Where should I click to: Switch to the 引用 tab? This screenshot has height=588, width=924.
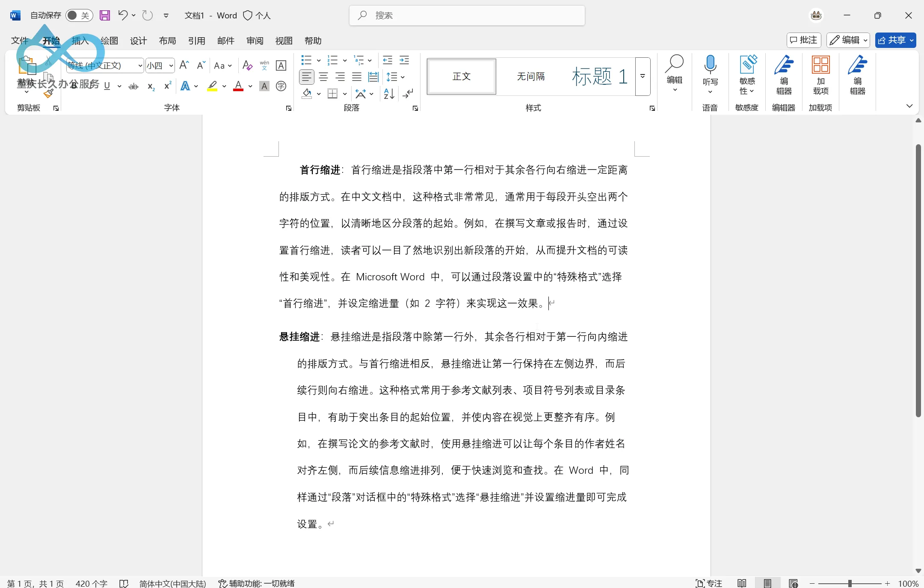(196, 41)
